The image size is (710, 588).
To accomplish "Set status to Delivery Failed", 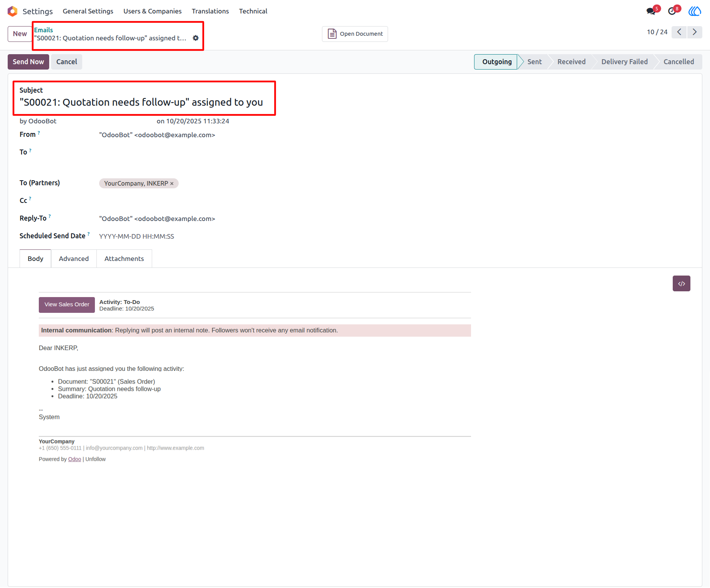I will coord(624,62).
